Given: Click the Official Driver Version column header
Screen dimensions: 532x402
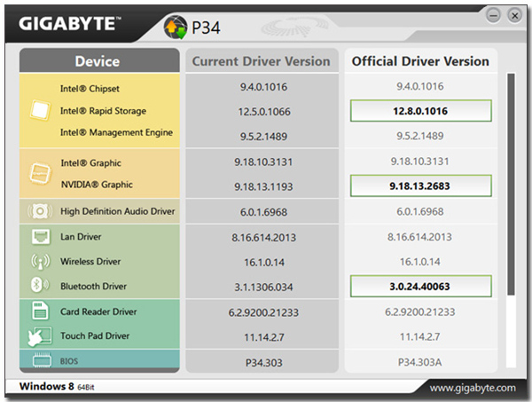Looking at the screenshot, I should tap(420, 61).
